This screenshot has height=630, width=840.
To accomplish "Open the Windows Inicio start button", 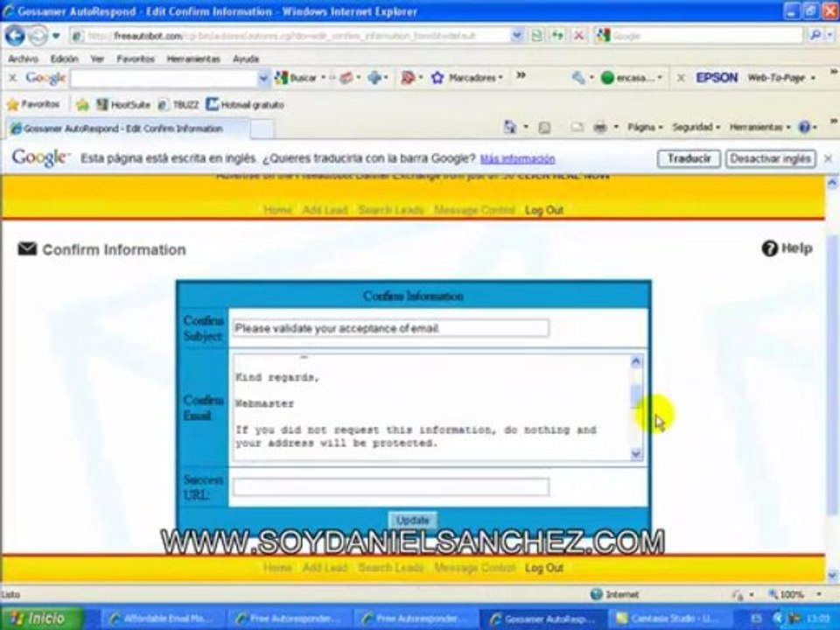I will click(41, 619).
